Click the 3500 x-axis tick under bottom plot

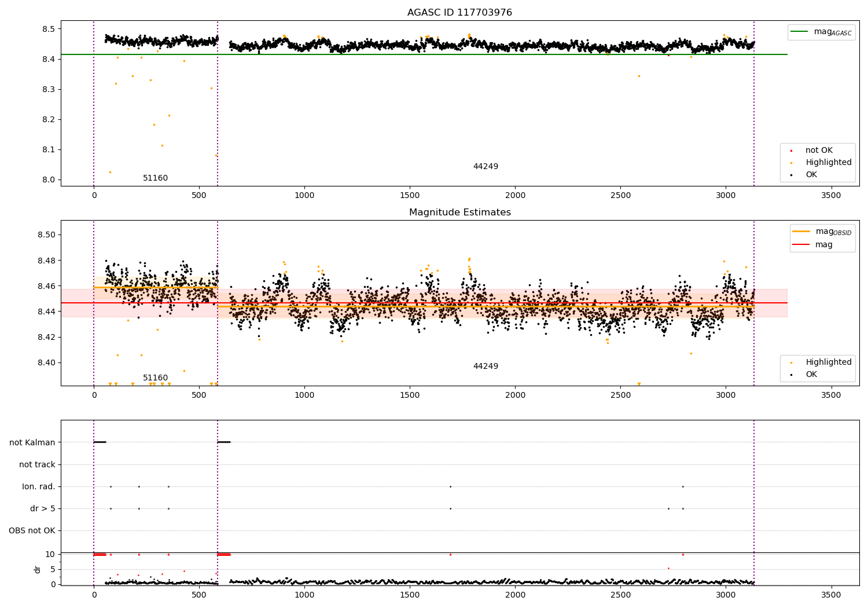[831, 595]
